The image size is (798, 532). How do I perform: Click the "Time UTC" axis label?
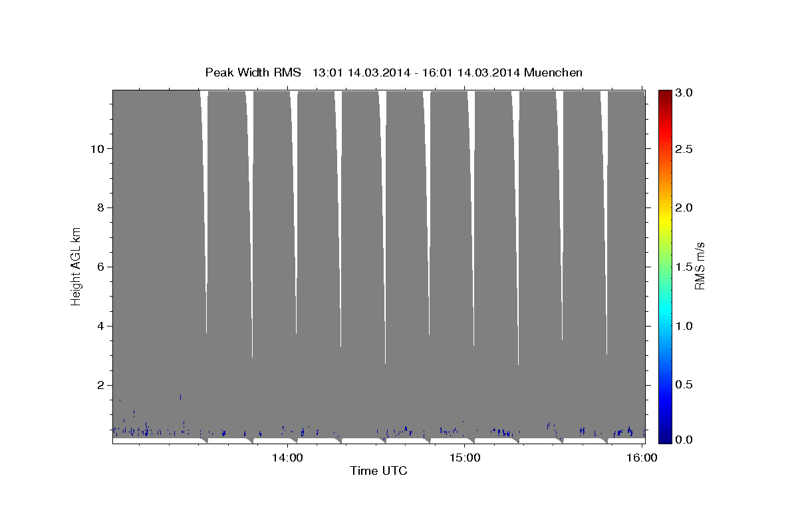pos(378,471)
